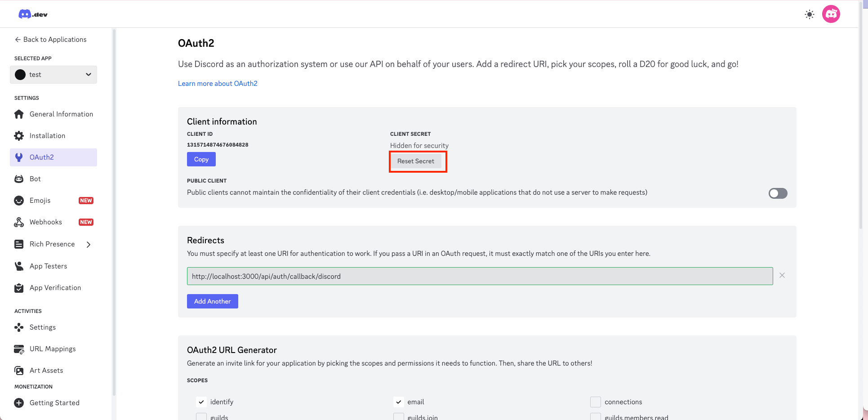Click the Rich Presence document icon

(19, 244)
